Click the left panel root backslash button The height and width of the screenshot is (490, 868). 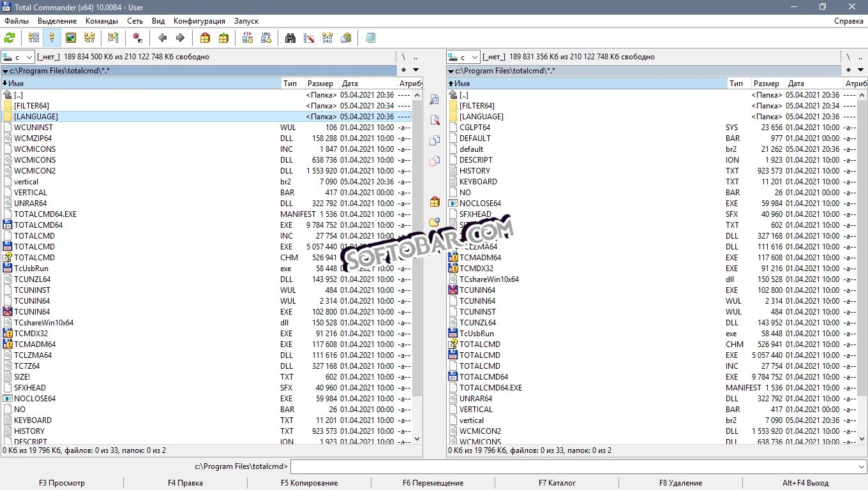coord(403,57)
